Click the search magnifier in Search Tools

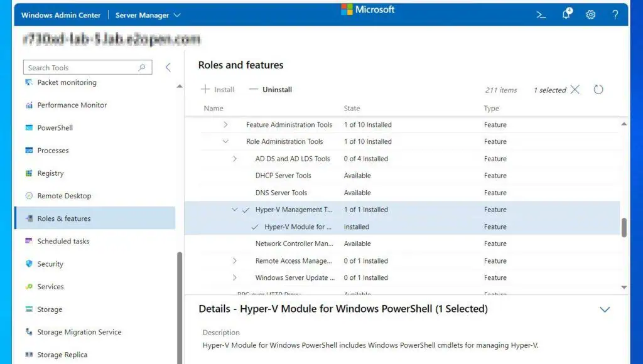pos(142,67)
